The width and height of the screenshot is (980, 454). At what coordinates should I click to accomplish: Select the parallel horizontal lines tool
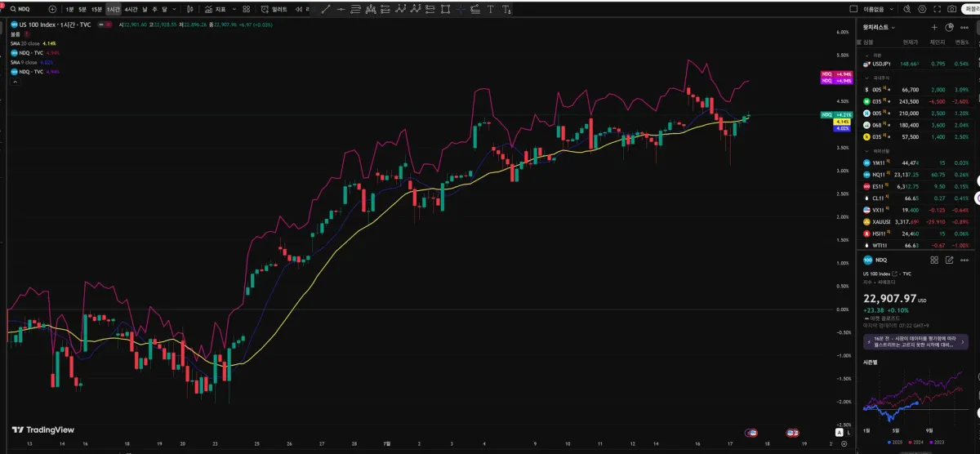click(356, 9)
